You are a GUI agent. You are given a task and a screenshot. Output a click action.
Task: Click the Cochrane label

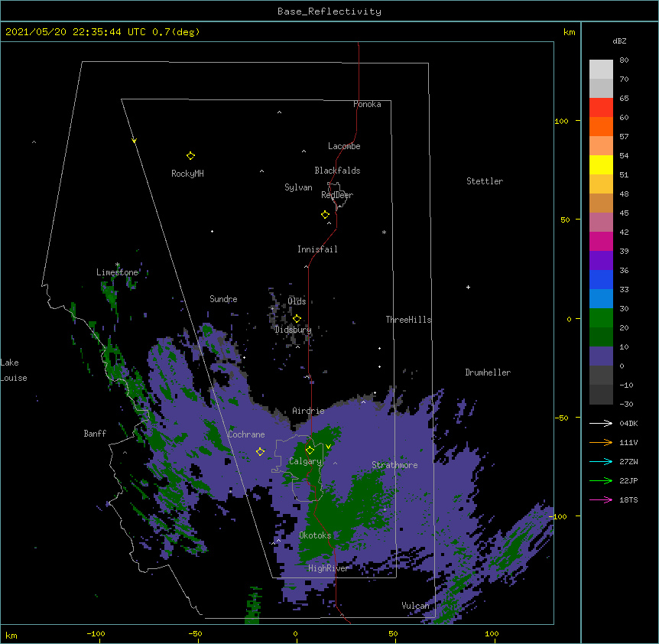(246, 434)
